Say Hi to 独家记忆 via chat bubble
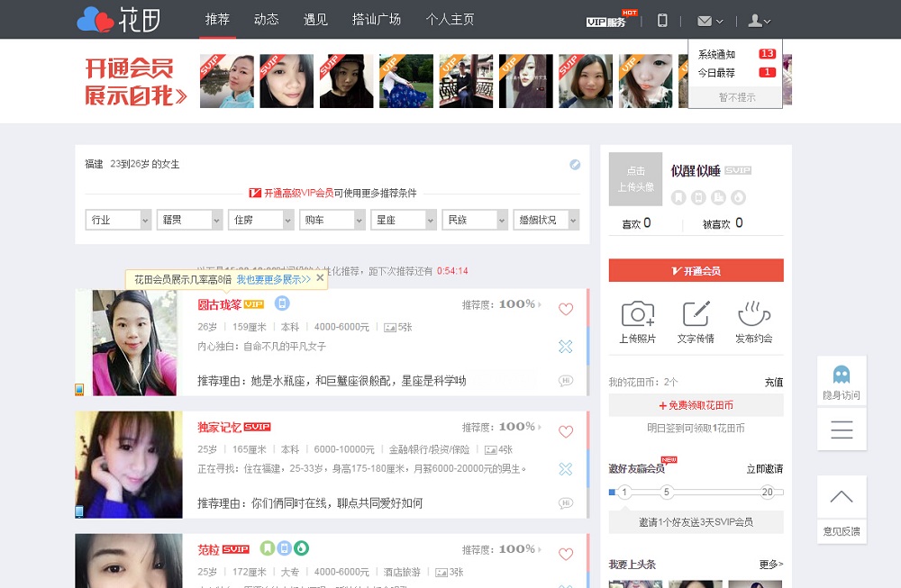 566,503
